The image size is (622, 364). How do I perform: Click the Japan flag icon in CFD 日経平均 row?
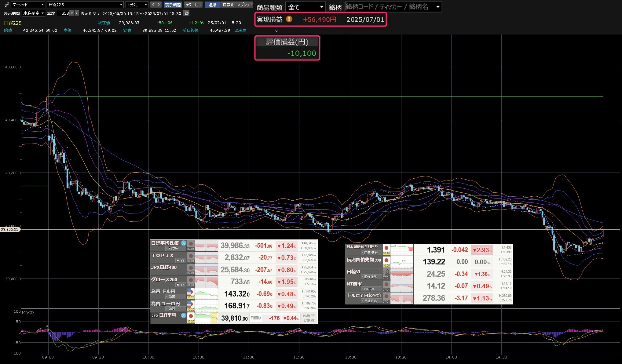click(x=191, y=316)
